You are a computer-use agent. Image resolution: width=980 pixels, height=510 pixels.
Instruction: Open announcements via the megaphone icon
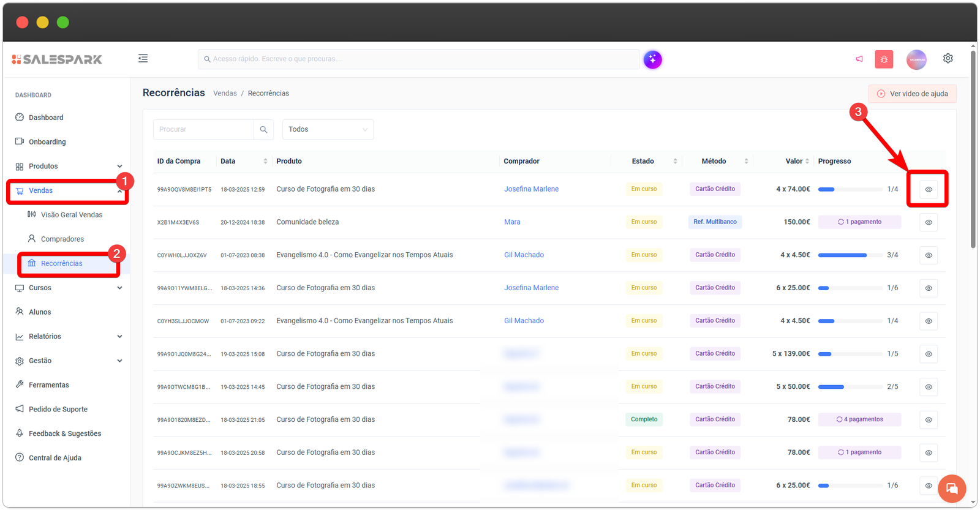point(859,59)
